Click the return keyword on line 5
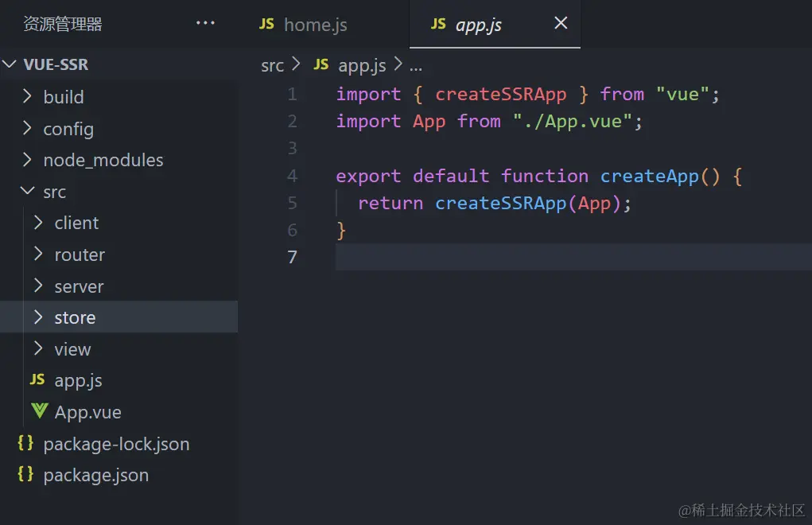 390,204
